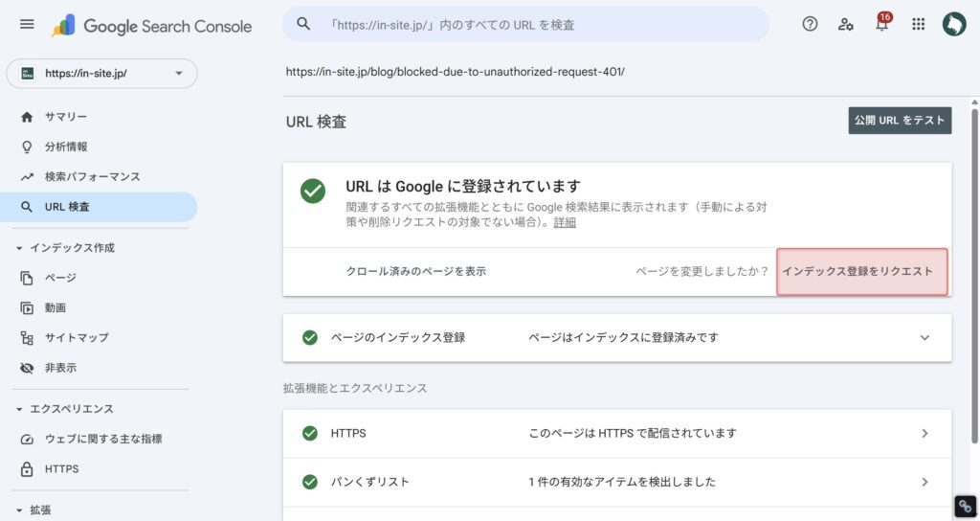This screenshot has height=521, width=980.
Task: Click the 1 件の有効なアイテムを検出しました text
Action: [622, 483]
